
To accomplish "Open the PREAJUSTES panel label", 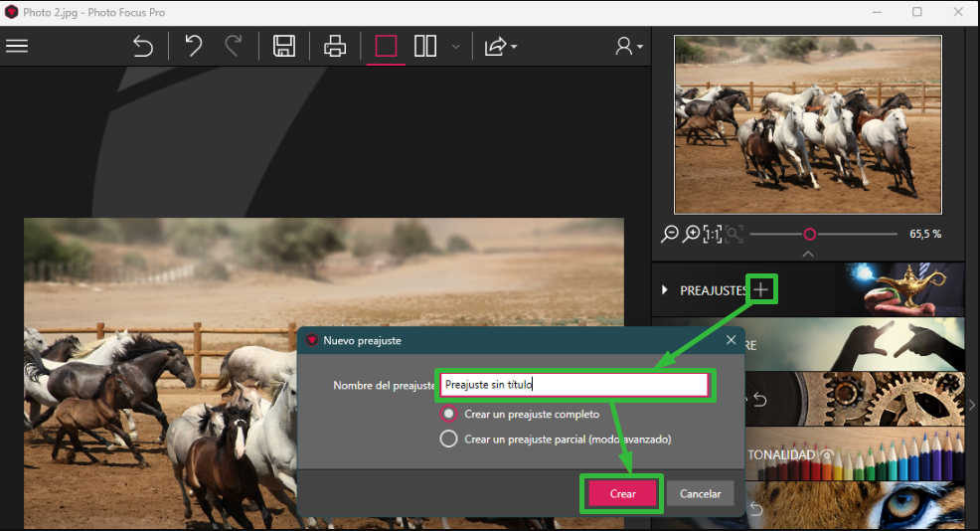I will click(713, 290).
